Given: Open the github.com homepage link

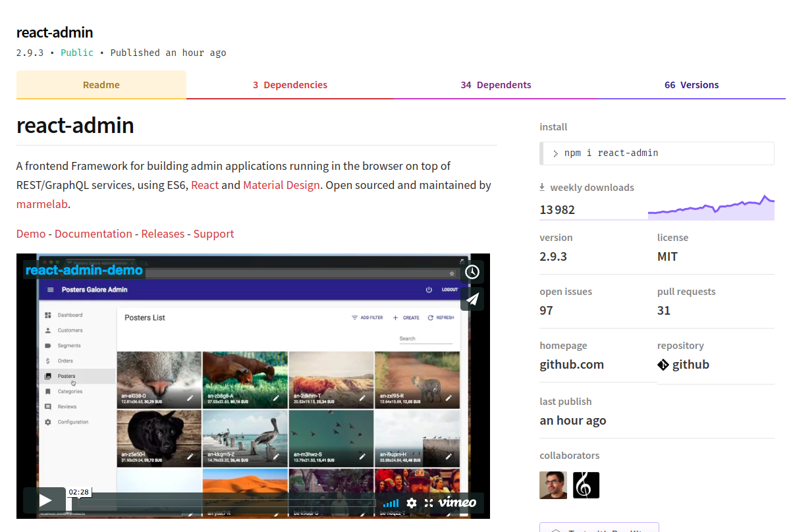Looking at the screenshot, I should point(572,365).
